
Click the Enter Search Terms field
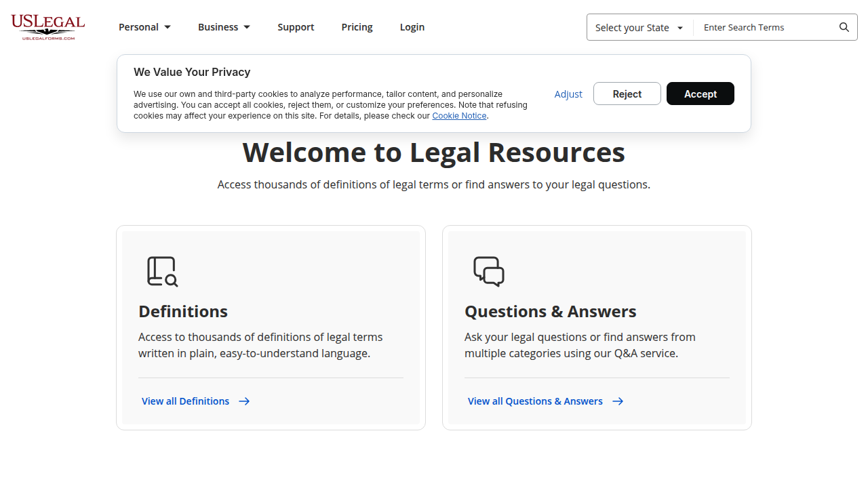click(x=766, y=28)
